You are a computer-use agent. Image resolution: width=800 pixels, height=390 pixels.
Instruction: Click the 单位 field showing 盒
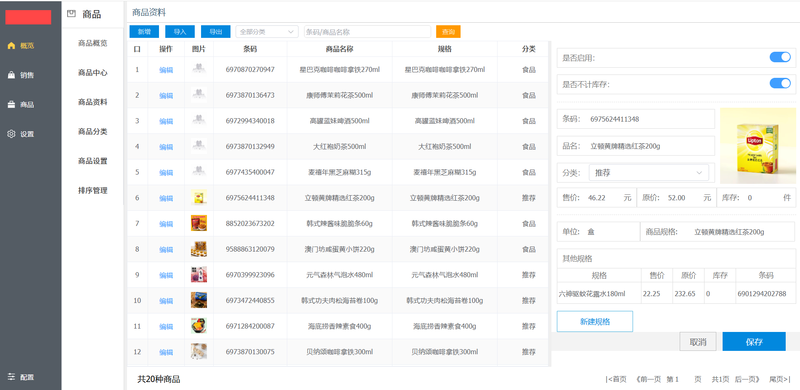pyautogui.click(x=598, y=232)
